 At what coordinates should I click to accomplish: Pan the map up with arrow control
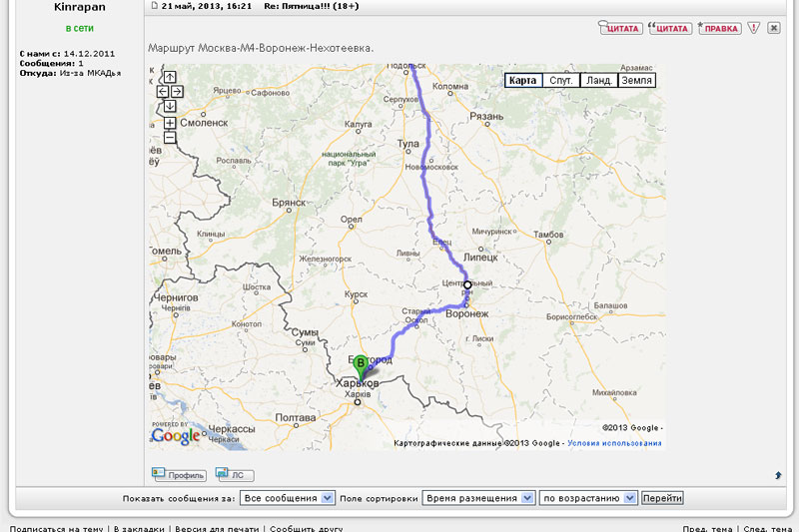pyautogui.click(x=170, y=77)
